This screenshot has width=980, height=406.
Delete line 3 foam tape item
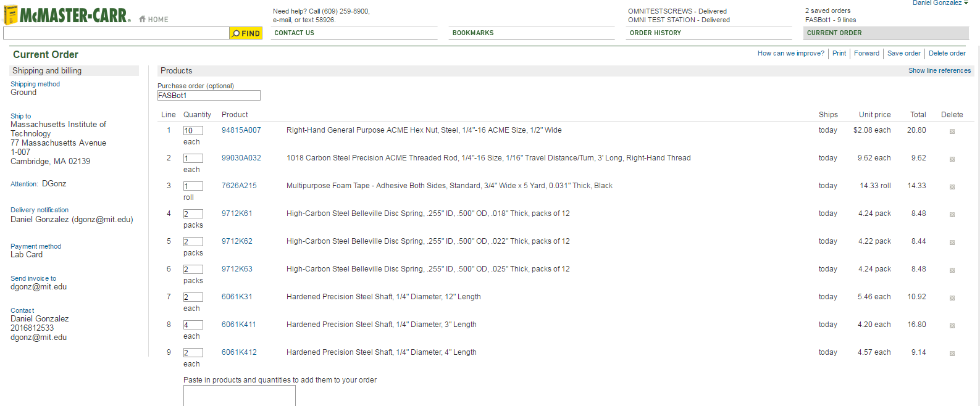(x=952, y=187)
